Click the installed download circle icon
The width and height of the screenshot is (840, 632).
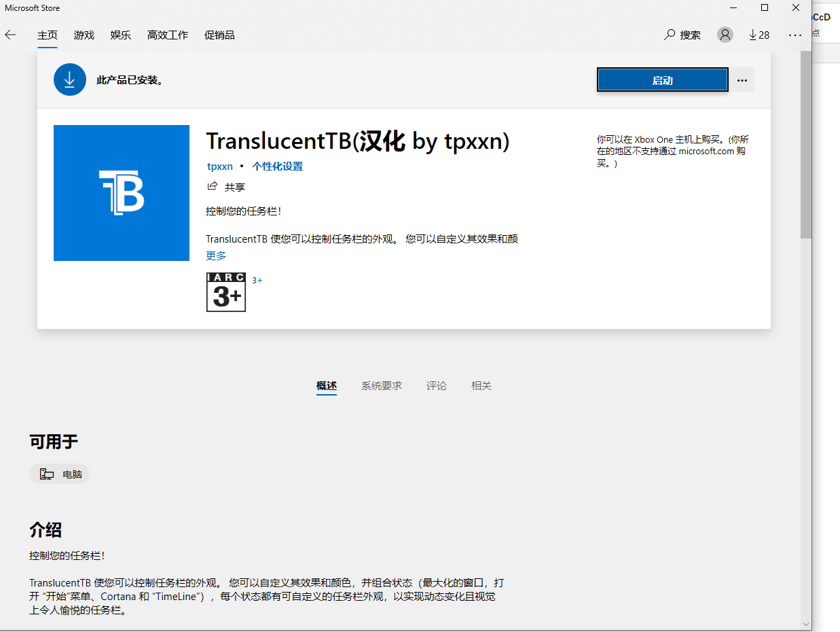[70, 80]
